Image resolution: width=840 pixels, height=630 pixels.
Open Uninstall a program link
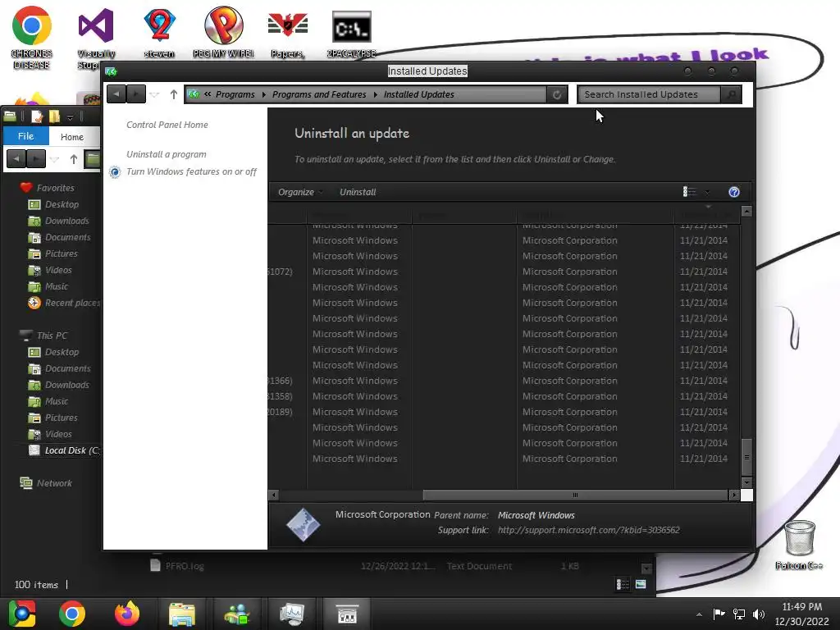point(166,153)
